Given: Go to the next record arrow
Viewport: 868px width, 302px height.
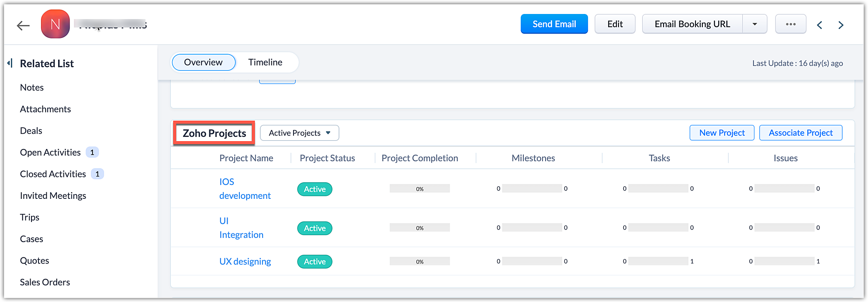Looking at the screenshot, I should [840, 25].
